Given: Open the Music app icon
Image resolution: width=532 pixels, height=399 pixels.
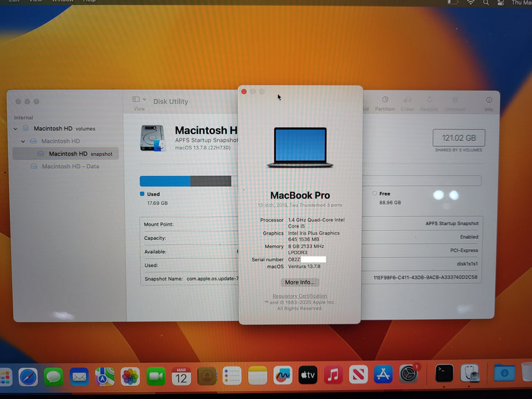Looking at the screenshot, I should coord(333,374).
